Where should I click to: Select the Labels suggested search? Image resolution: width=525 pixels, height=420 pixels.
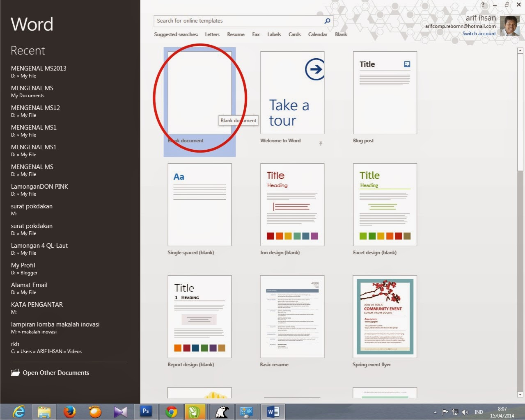[x=274, y=34]
